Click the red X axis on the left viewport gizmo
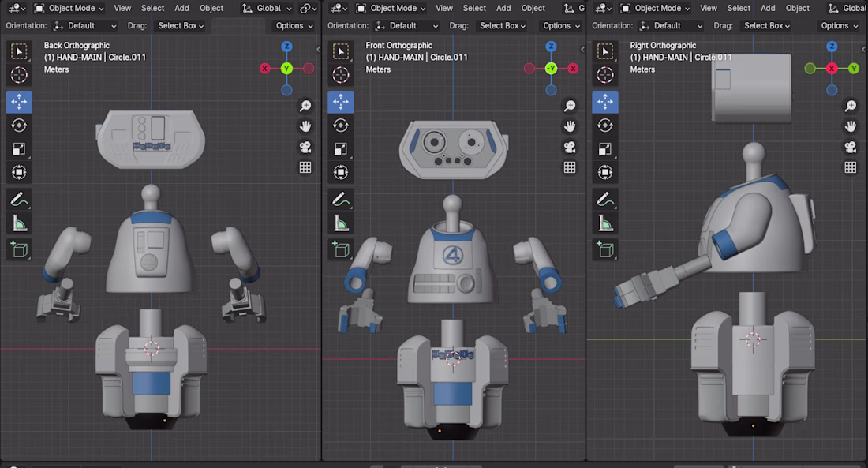868x468 pixels. [265, 69]
